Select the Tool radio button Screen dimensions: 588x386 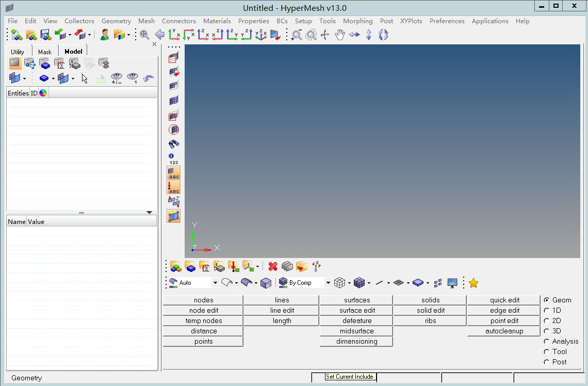(546, 351)
